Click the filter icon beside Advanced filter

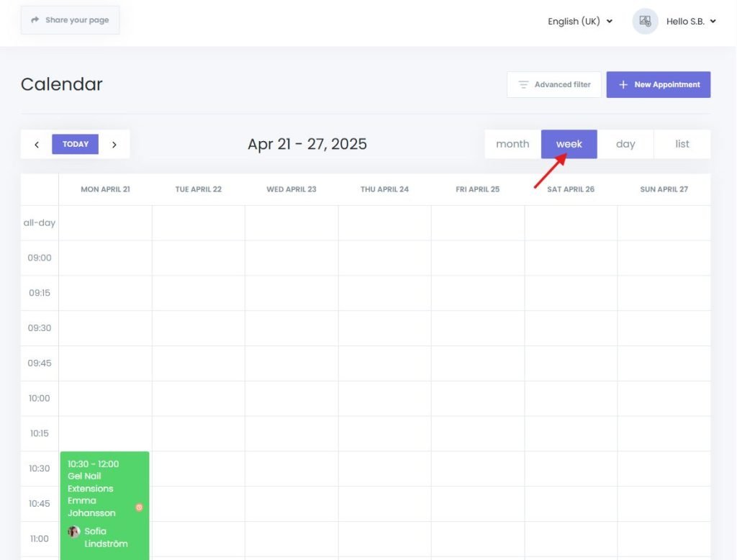[x=522, y=84]
